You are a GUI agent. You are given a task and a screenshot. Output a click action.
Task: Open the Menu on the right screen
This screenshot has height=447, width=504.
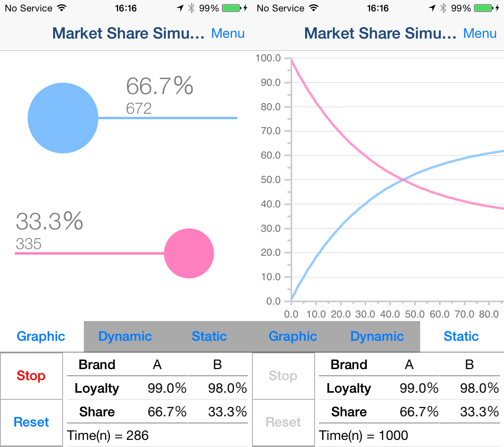click(480, 33)
